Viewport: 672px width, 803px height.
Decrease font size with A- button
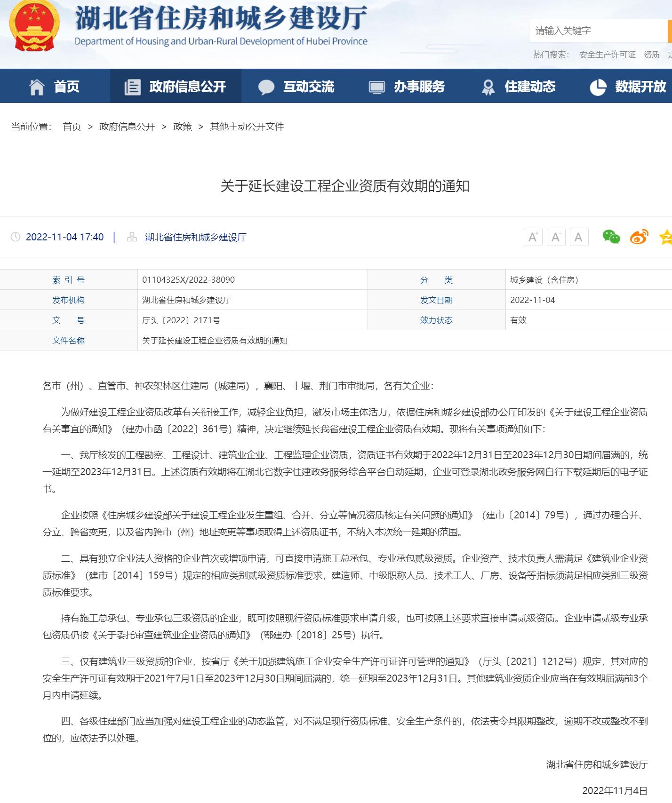[x=556, y=237]
